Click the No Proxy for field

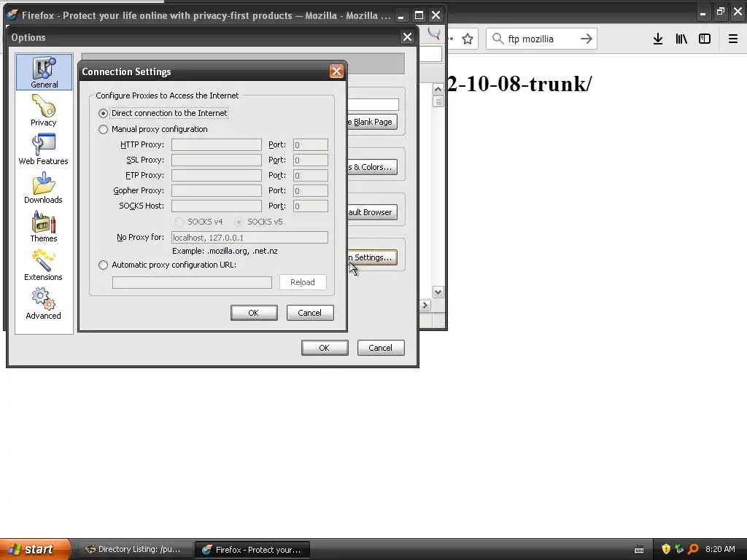click(x=249, y=237)
